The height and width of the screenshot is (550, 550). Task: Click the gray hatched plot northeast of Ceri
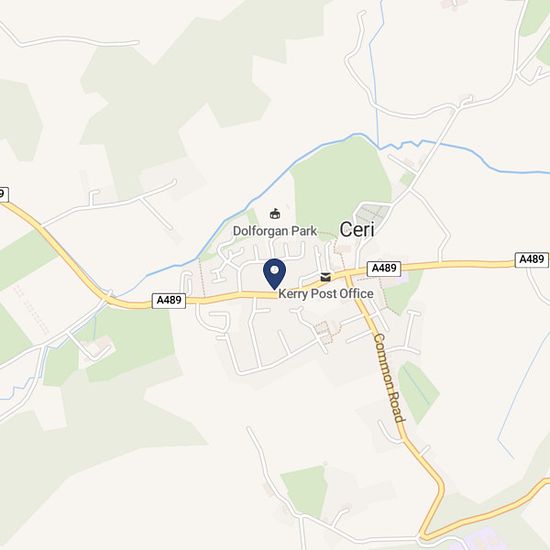[373, 213]
